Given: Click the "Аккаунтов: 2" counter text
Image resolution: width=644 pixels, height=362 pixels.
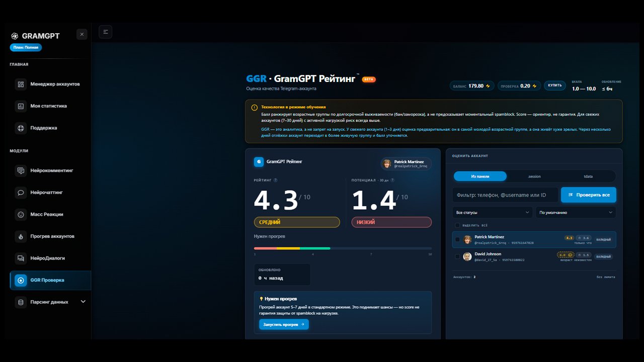Looking at the screenshot, I should click(x=464, y=277).
